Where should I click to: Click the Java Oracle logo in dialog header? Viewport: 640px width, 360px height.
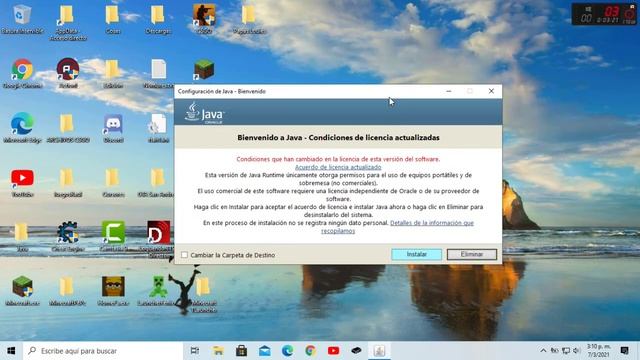204,113
